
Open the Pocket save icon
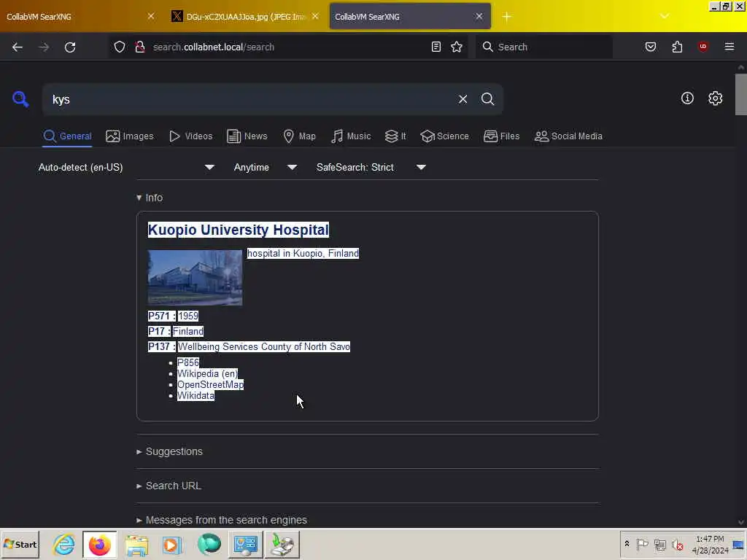650,47
